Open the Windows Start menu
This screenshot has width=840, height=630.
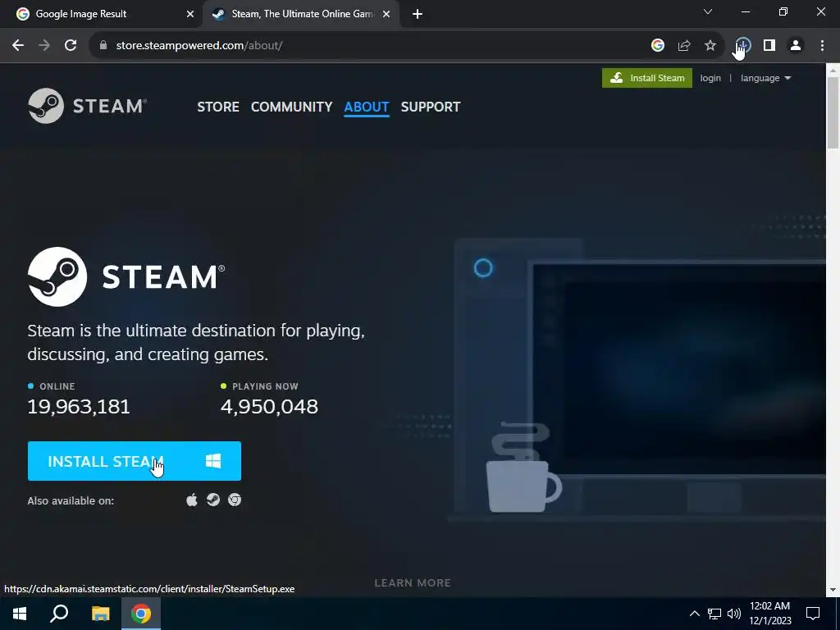click(20, 614)
